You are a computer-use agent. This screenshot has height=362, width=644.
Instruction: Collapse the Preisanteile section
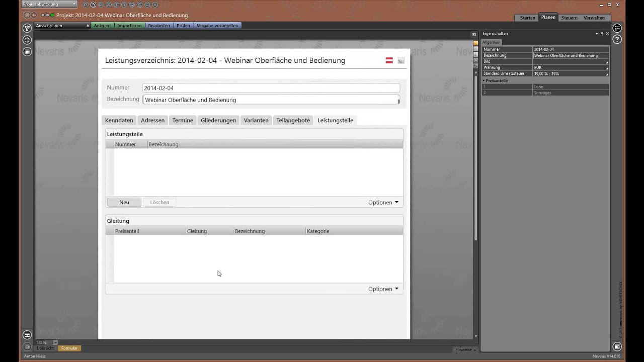484,80
